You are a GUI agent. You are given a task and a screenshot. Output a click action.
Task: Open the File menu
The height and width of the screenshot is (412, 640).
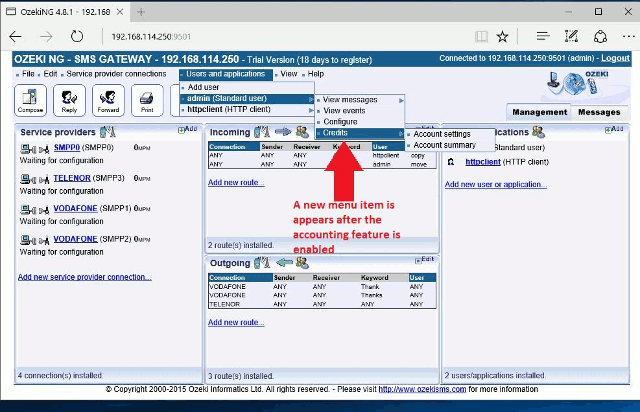tap(28, 74)
